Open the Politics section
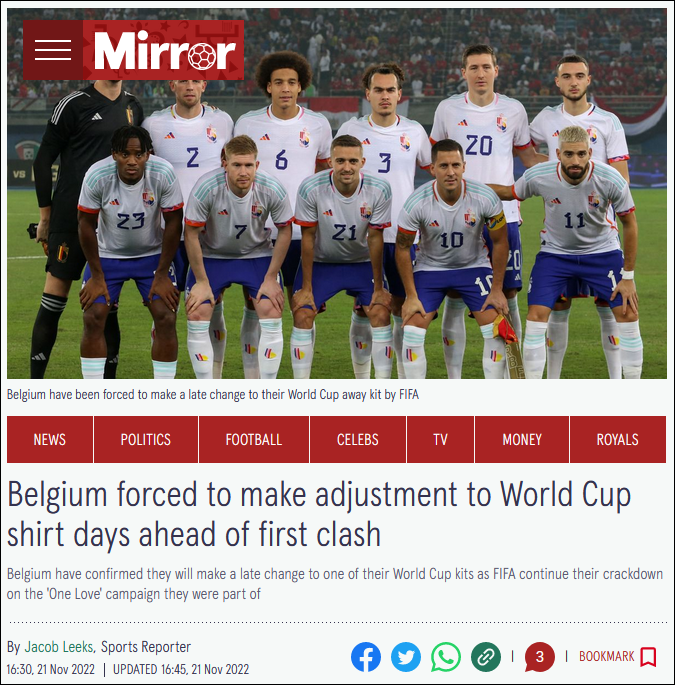 (x=146, y=439)
